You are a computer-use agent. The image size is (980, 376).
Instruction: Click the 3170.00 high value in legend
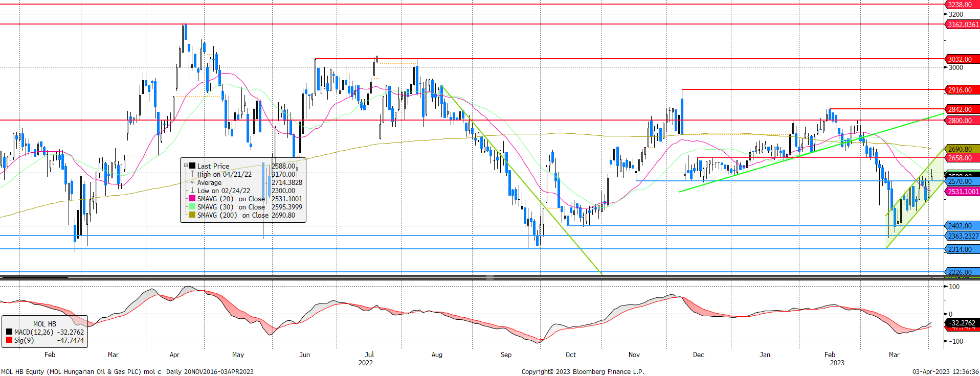pyautogui.click(x=283, y=174)
